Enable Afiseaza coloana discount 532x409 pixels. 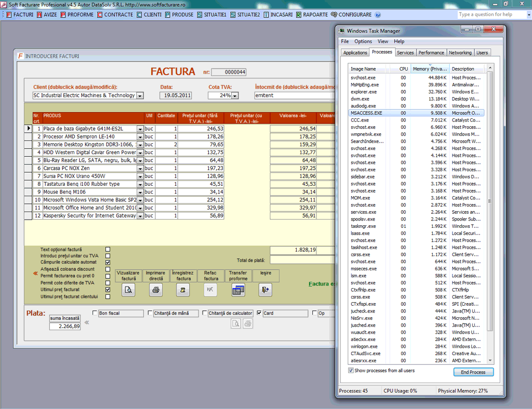(108, 269)
